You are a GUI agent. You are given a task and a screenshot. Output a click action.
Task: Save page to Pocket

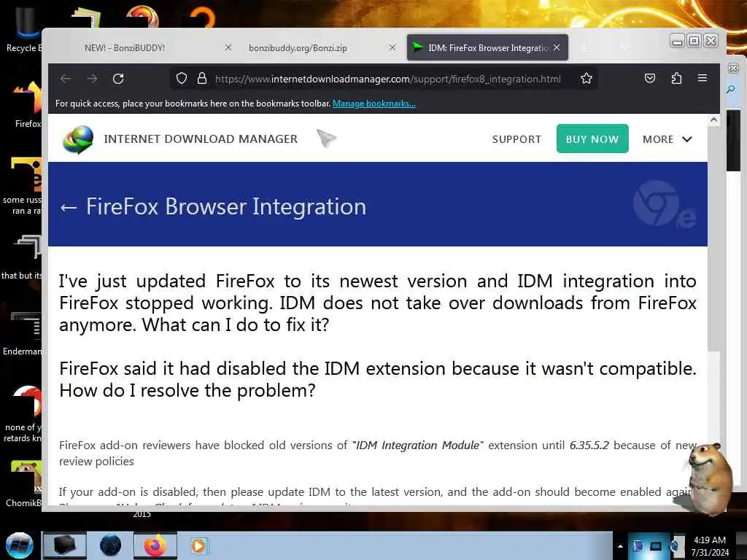pos(650,78)
